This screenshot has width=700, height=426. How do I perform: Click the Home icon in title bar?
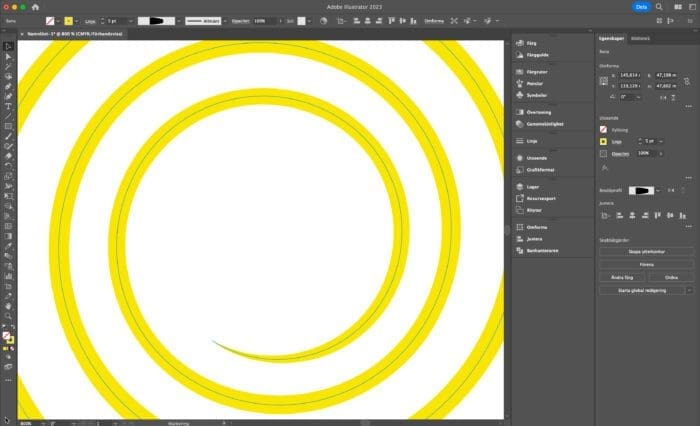pos(35,7)
